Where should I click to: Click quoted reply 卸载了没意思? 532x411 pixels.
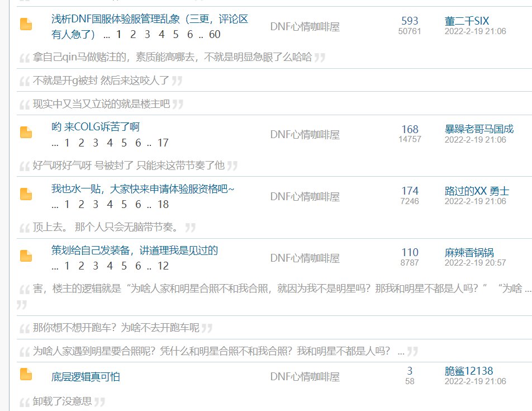click(62, 401)
